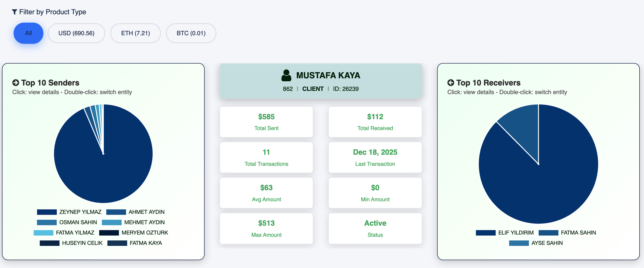644x268 pixels.
Task: Click the 862 number in entity header
Action: click(x=288, y=89)
